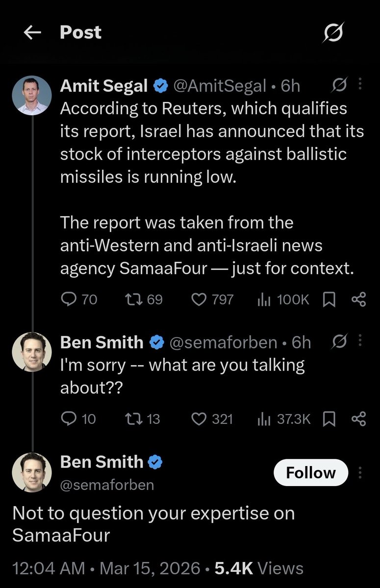This screenshot has height=588, width=380.
Task: Open the reply icon on Amit Segal's post
Action: (x=68, y=299)
